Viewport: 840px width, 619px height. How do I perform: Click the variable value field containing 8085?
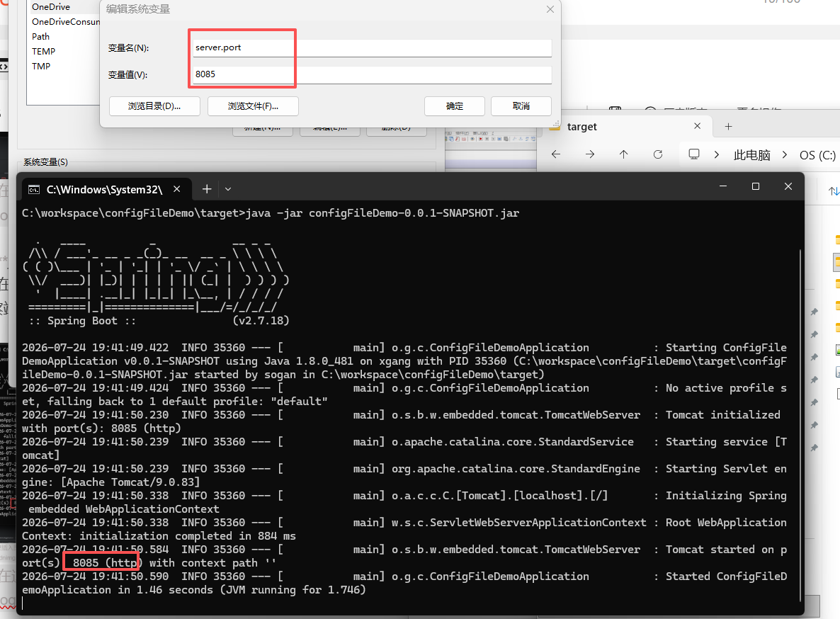pyautogui.click(x=373, y=74)
